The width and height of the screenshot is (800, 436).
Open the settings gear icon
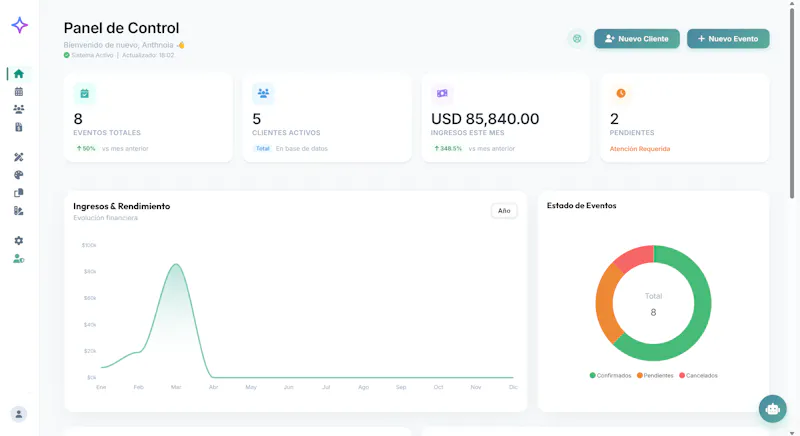click(19, 241)
